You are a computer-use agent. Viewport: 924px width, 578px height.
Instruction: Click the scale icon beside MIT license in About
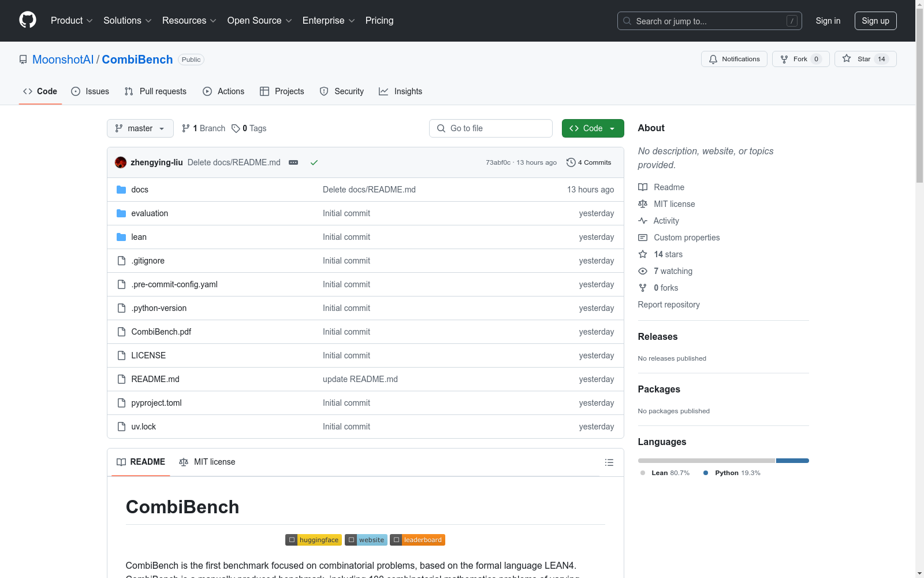643,204
